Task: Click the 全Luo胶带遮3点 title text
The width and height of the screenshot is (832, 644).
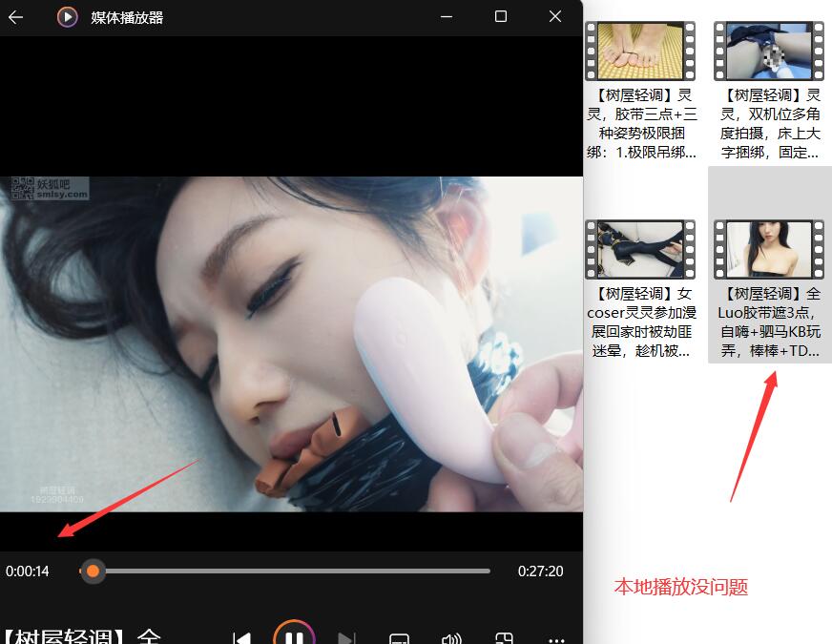Action: (769, 324)
